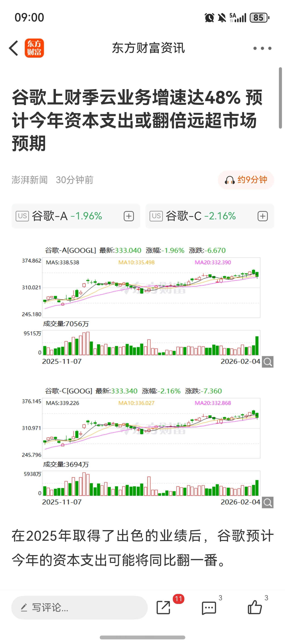
Task: Add 谷歌-C to watchlist with plus icon
Action: (x=263, y=216)
